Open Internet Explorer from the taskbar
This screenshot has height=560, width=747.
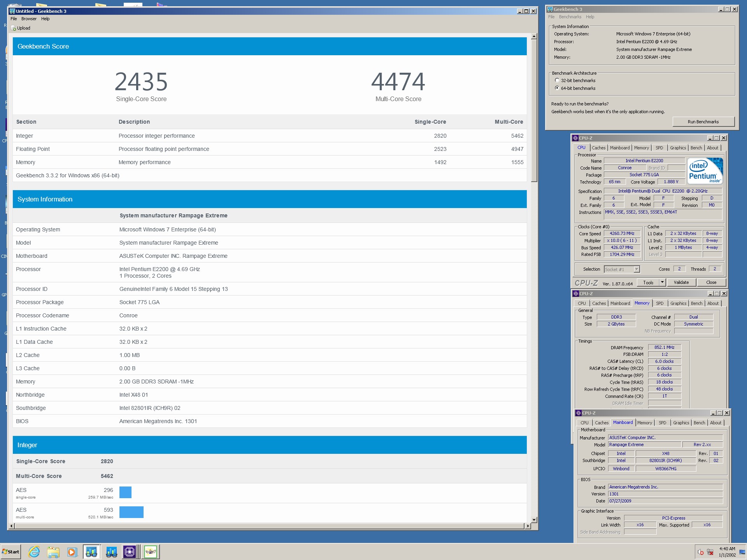pos(34,551)
